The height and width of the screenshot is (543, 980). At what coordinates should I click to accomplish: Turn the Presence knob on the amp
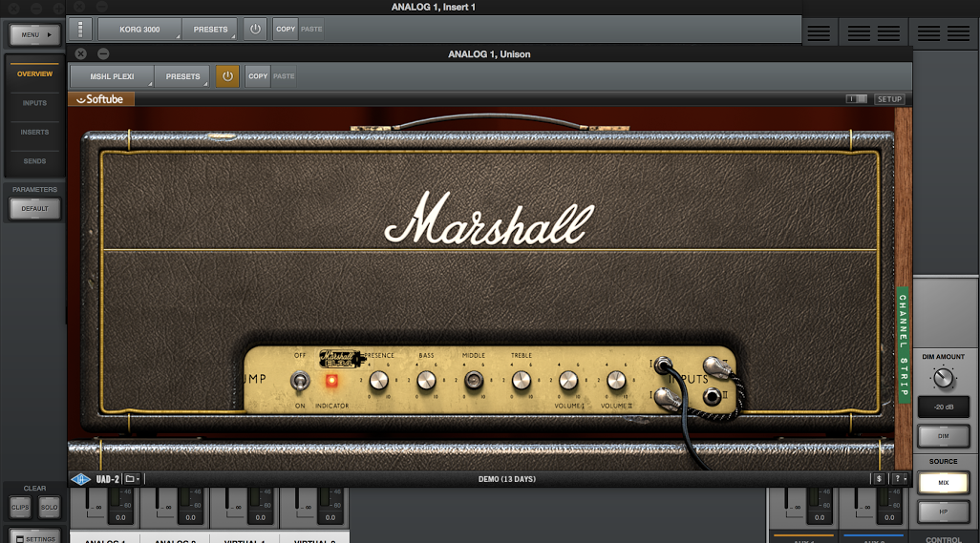click(x=379, y=380)
